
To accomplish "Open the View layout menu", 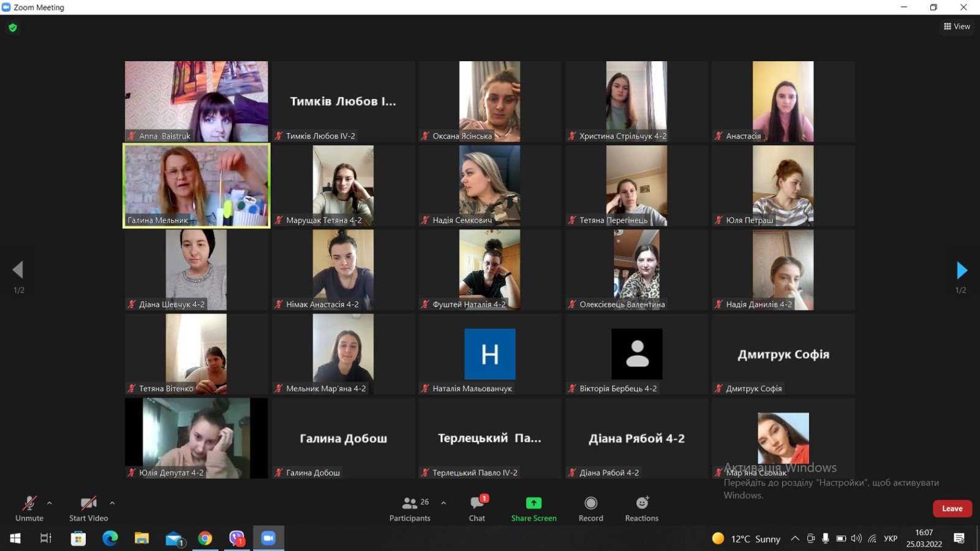I will pos(957,26).
